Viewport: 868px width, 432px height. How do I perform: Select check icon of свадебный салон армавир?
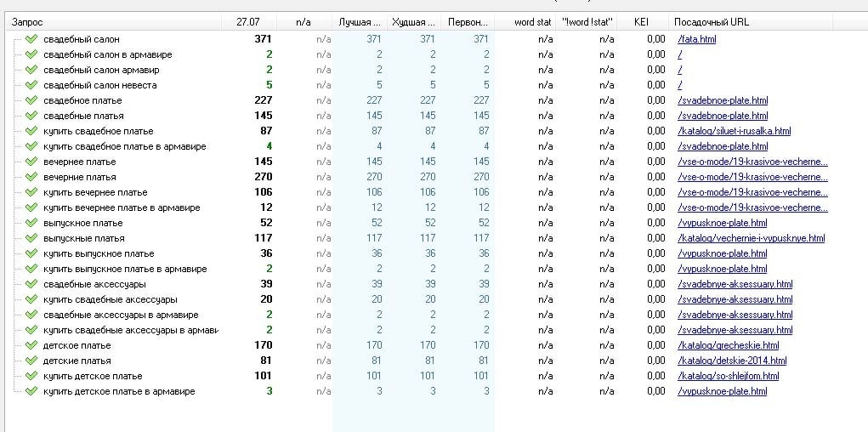[x=31, y=70]
